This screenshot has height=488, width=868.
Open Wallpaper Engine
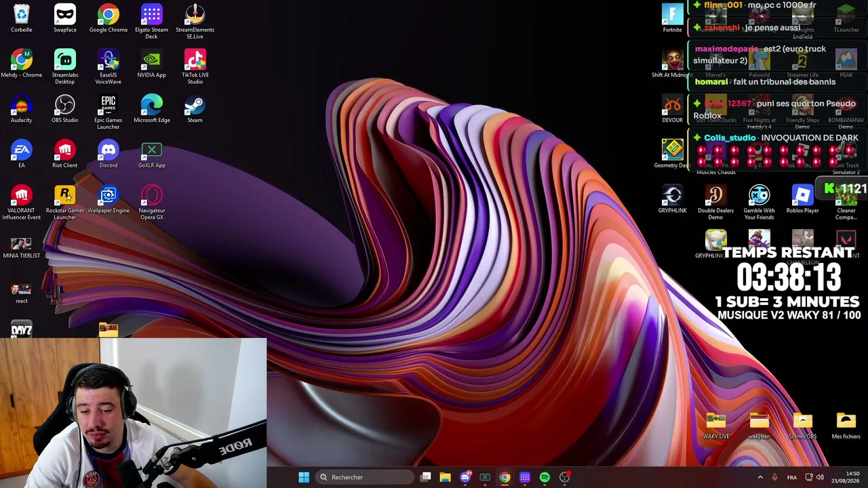(x=108, y=199)
